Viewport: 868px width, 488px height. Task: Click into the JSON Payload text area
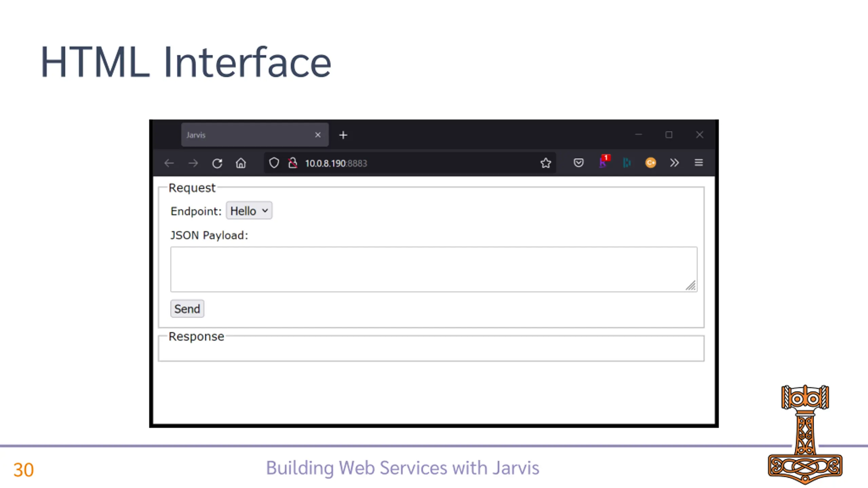pos(433,269)
